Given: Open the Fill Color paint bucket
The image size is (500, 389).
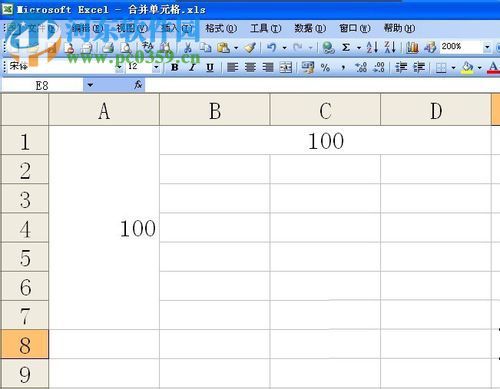Looking at the screenshot, I should [x=467, y=68].
